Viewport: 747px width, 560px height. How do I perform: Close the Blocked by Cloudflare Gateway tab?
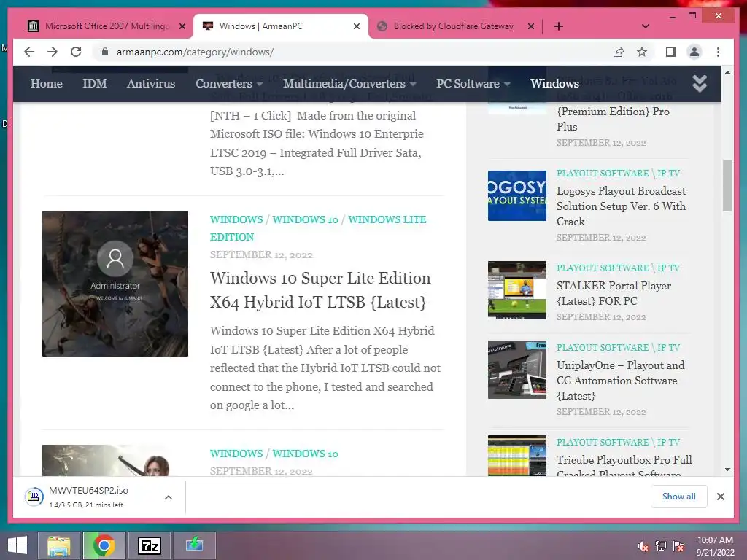[x=531, y=26]
